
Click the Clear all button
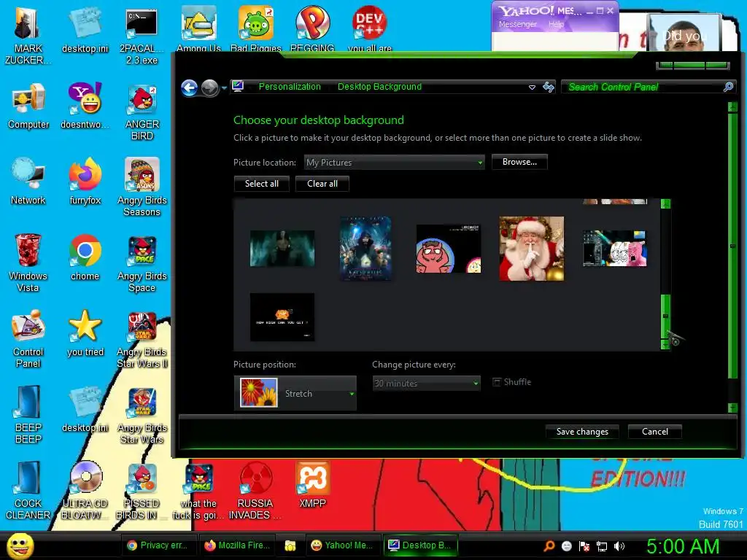(x=322, y=184)
